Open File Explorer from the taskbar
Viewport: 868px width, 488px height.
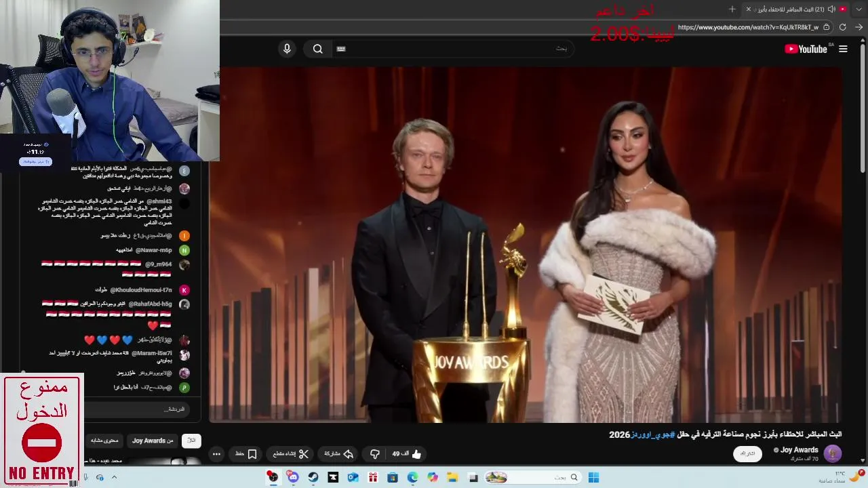point(452,478)
